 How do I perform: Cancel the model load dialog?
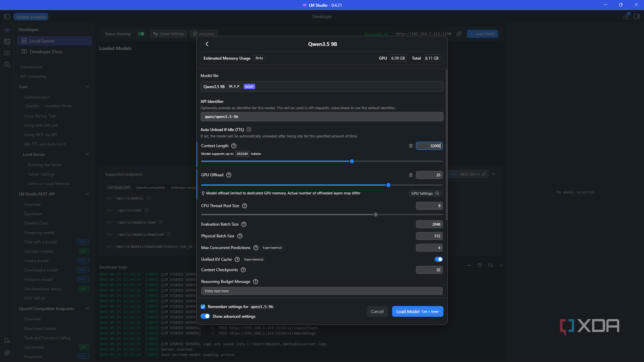[x=377, y=311]
